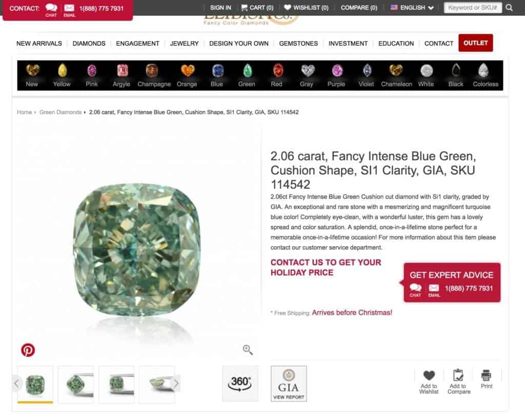
Task: Add the diamond to Wishlist
Action: pos(429,382)
